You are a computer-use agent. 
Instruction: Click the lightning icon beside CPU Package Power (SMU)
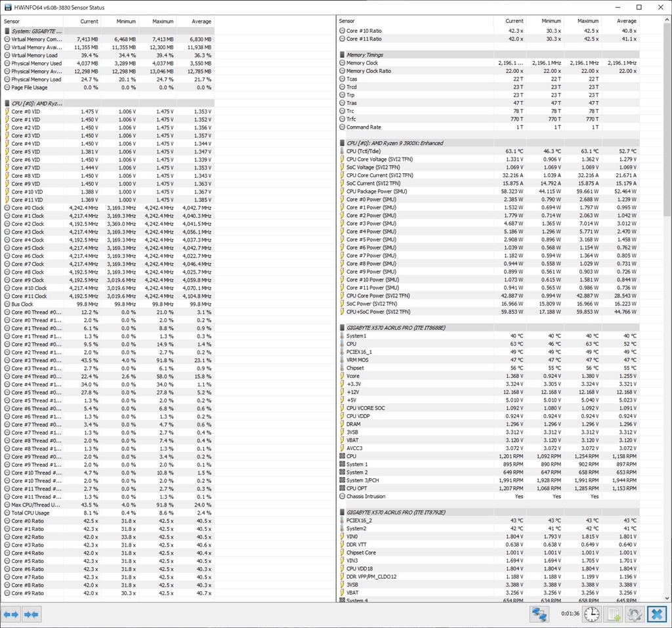click(x=342, y=191)
